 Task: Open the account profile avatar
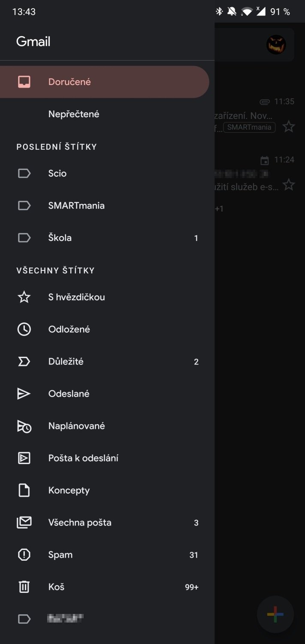[x=276, y=44]
